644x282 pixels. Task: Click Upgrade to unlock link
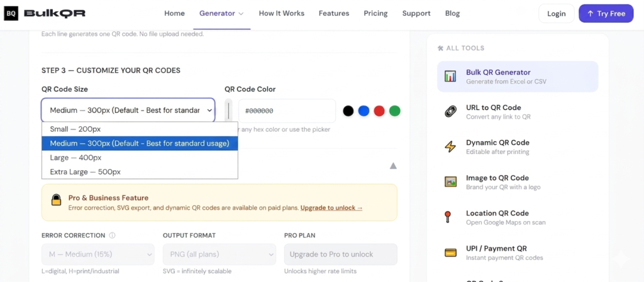click(x=331, y=208)
